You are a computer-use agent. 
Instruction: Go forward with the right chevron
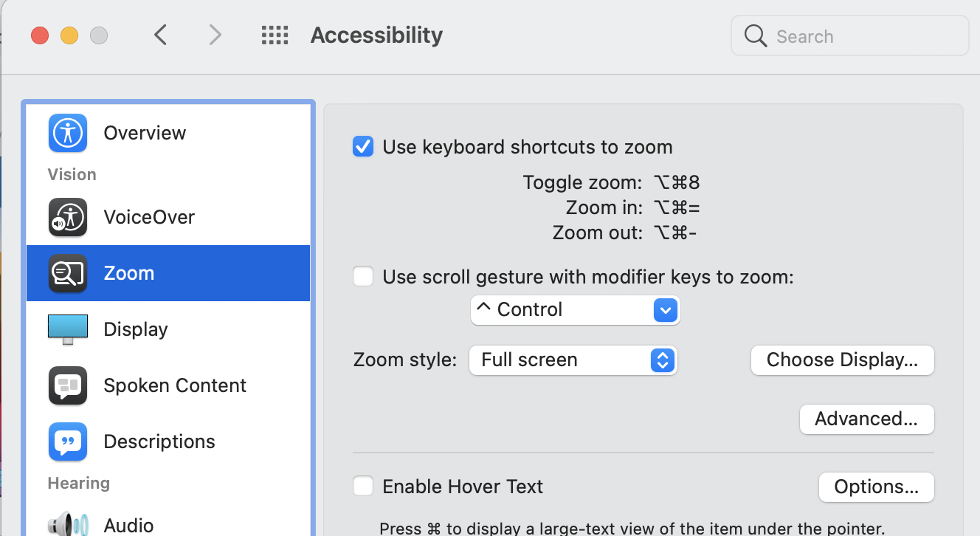tap(215, 35)
